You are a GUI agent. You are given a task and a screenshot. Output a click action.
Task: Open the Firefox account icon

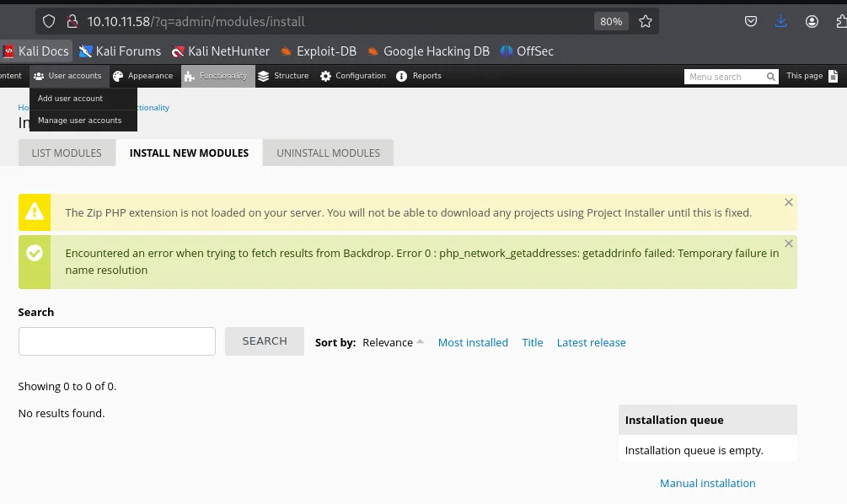click(812, 22)
